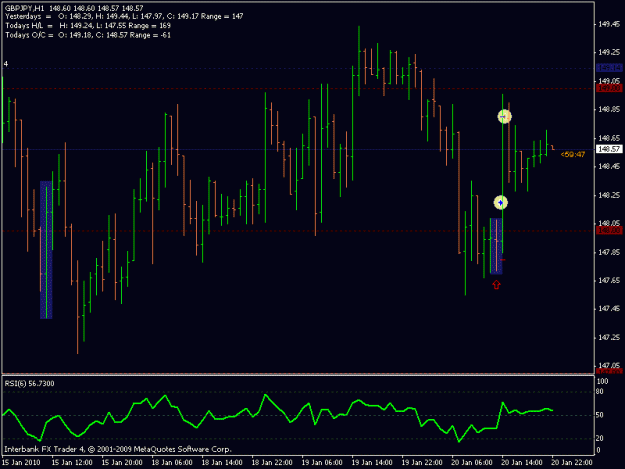Click 148.85 on the price axis
The height and width of the screenshot is (469, 625).
click(x=609, y=109)
